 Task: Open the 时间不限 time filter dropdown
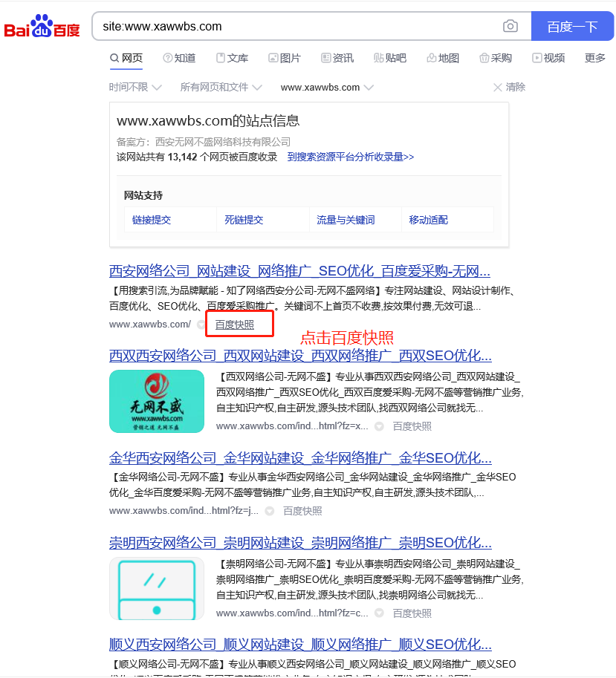click(x=135, y=88)
